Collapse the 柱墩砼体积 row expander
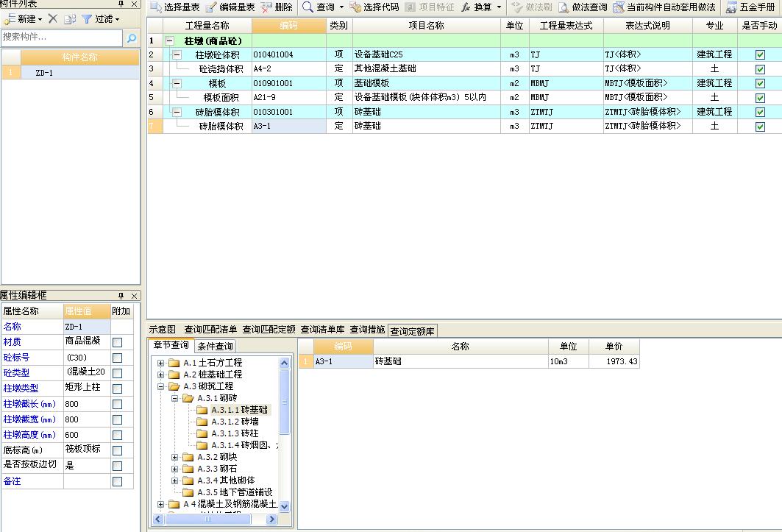Viewport: 782px width, 532px height. pyautogui.click(x=177, y=54)
